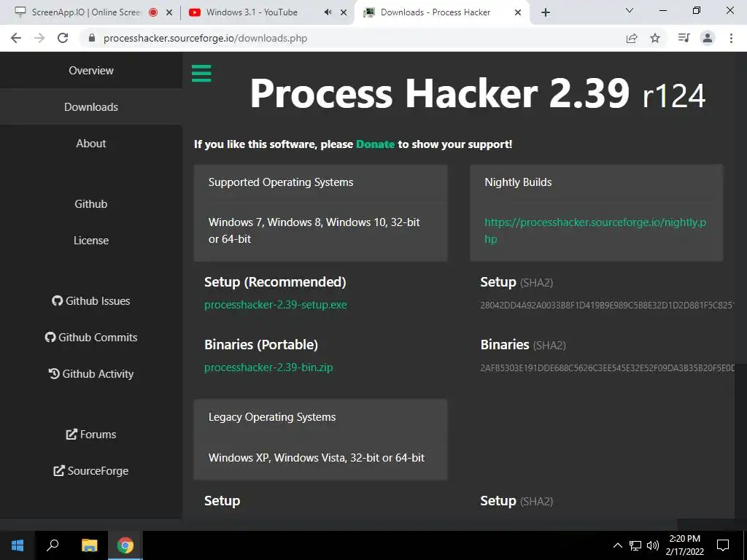Select Downloads in the sidebar
The height and width of the screenshot is (560, 747).
(x=91, y=106)
